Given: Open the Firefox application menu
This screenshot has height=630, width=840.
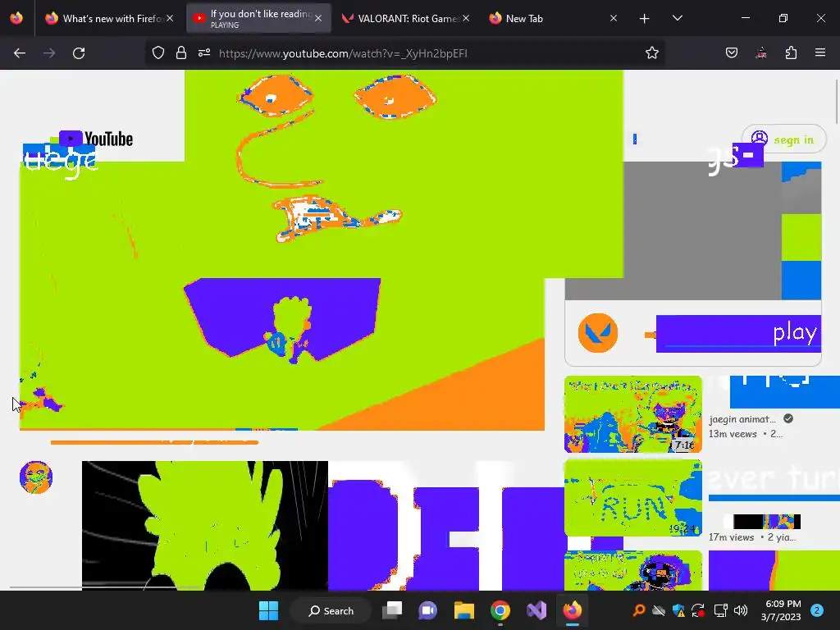Looking at the screenshot, I should tap(820, 53).
